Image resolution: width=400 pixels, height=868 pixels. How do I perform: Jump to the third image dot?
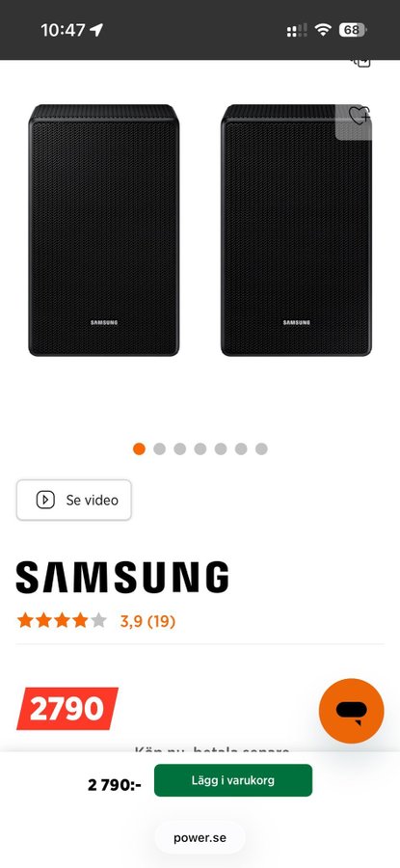coord(180,448)
